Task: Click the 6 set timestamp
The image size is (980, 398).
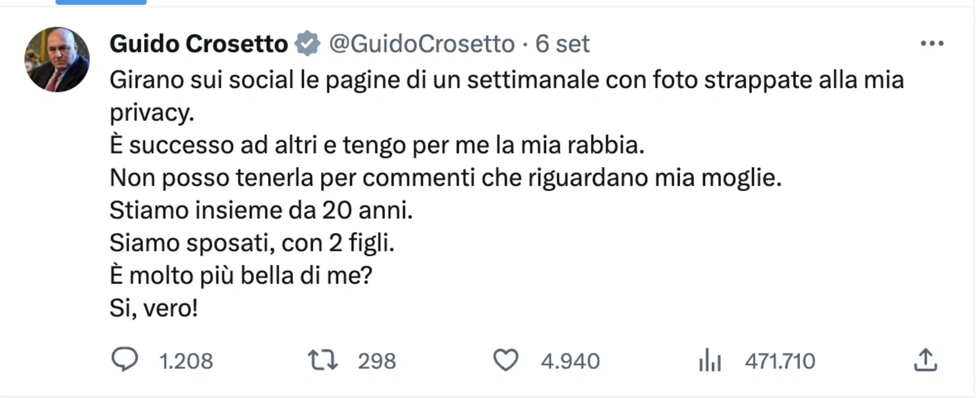Action: 563,44
